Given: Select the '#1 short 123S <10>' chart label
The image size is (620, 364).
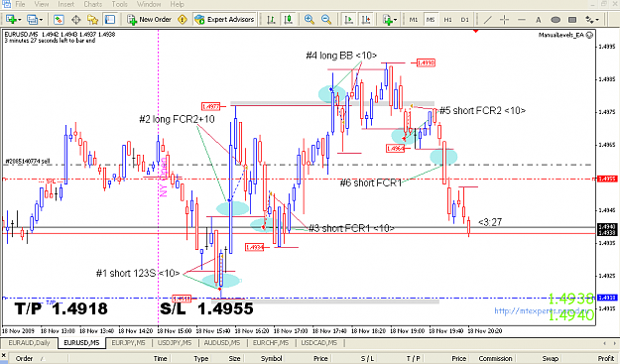Looking at the screenshot, I should pyautogui.click(x=138, y=273).
